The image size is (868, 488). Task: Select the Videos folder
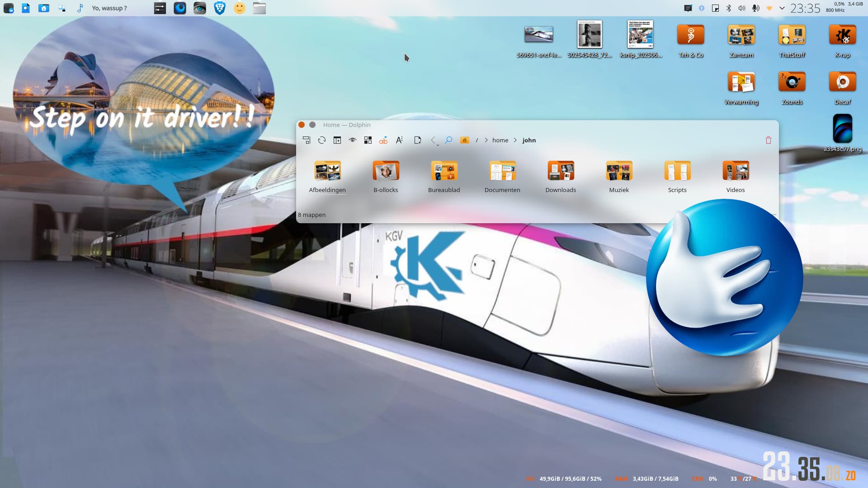736,177
